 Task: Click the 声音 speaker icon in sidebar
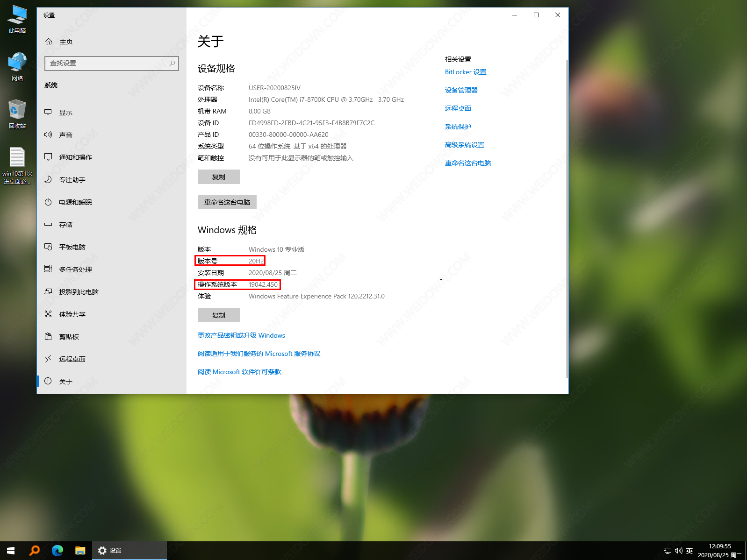pos(48,135)
